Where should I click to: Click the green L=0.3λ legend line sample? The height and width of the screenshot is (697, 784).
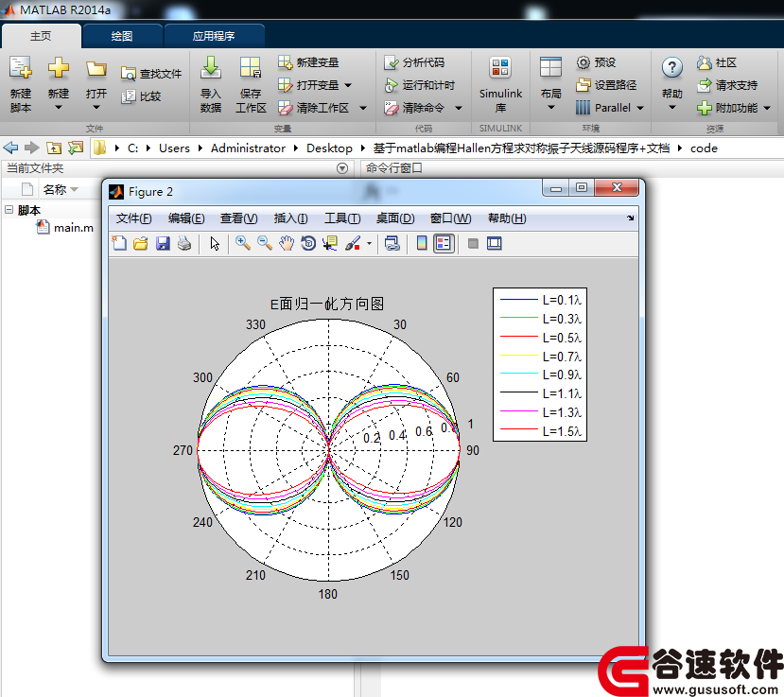518,318
